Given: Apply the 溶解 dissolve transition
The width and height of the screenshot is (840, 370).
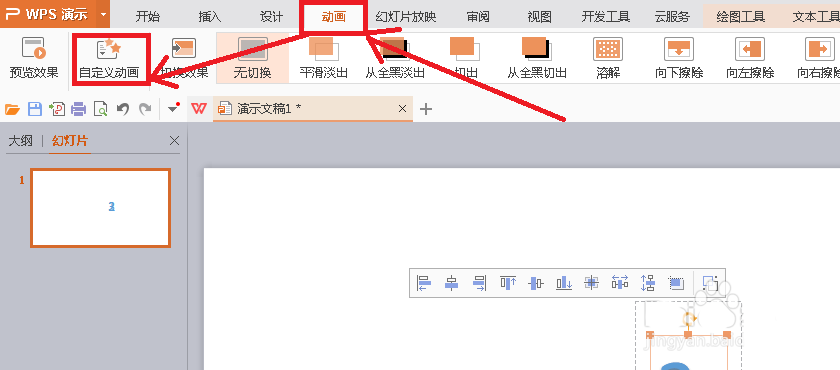Looking at the screenshot, I should coord(608,58).
